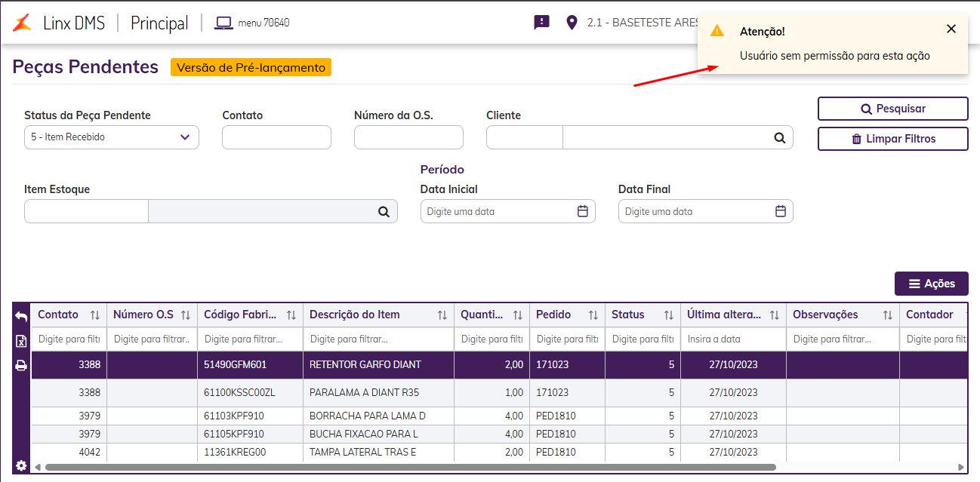Viewport: 980px width, 482px height.
Task: Open the chat notification icon in header
Action: click(x=541, y=23)
